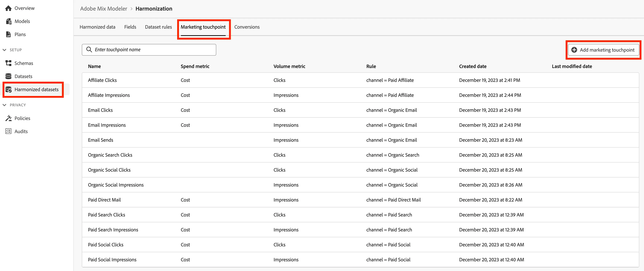The height and width of the screenshot is (271, 644).
Task: Click the Plans document icon
Action: pyautogui.click(x=8, y=34)
